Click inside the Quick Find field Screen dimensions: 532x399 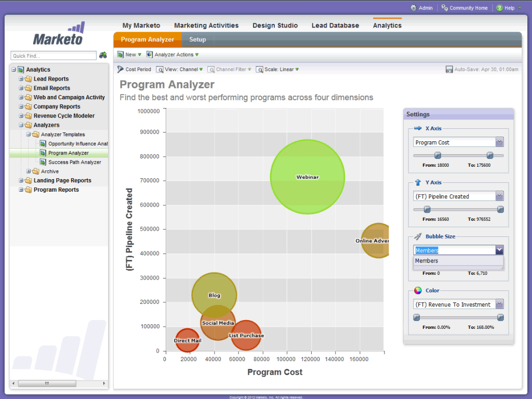coord(53,55)
